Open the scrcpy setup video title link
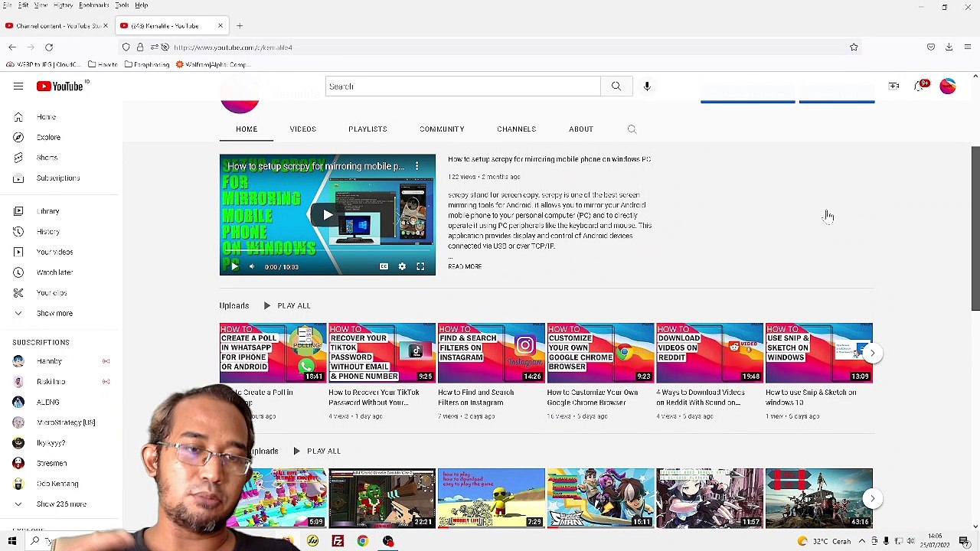Screen dimensions: 980x551 (x=550, y=159)
